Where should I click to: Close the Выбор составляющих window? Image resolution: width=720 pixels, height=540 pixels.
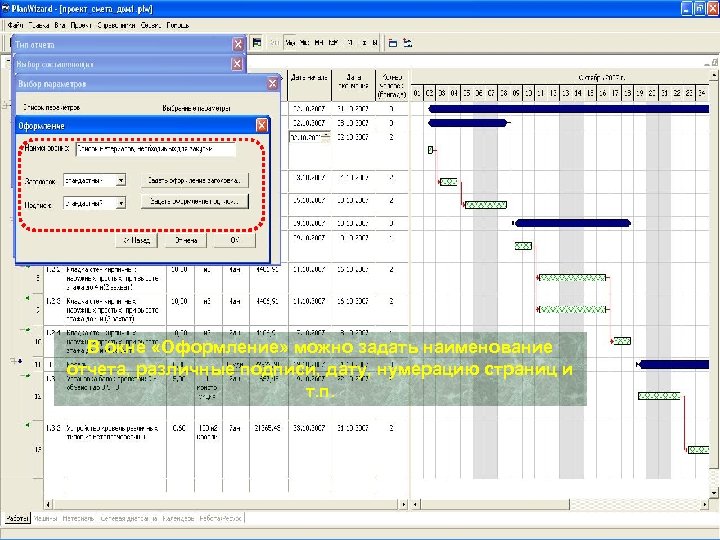(x=237, y=64)
